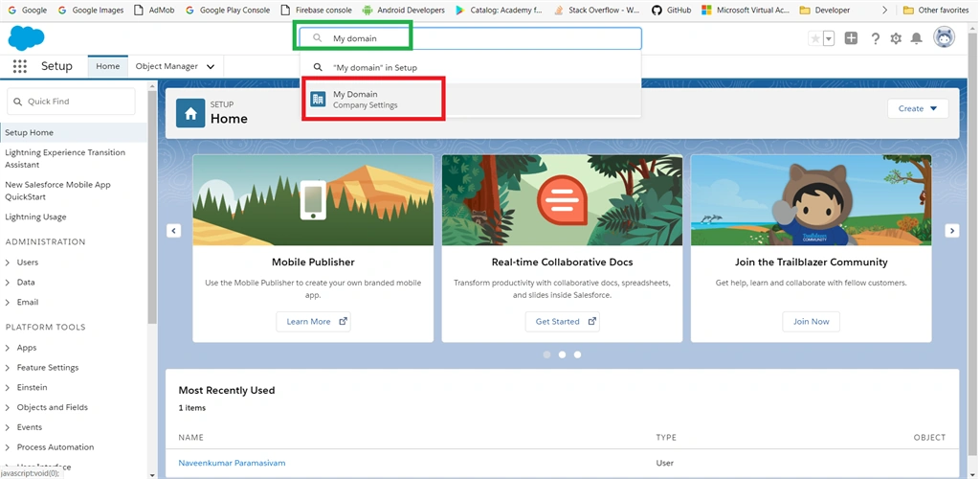Open the GitHub bookmark
980x479 pixels.
[671, 10]
